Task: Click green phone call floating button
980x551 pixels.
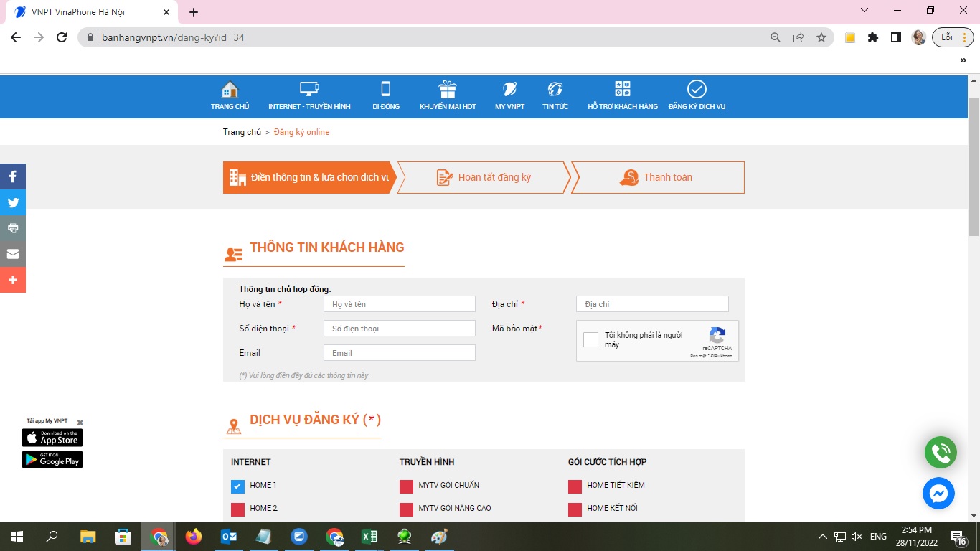Action: click(x=941, y=453)
